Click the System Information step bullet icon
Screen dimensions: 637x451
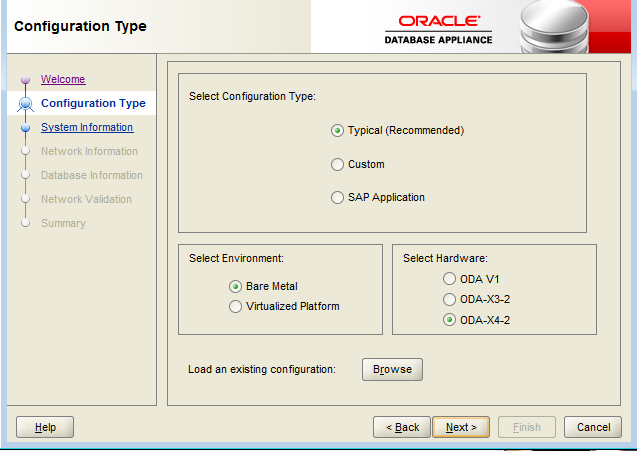pos(26,128)
